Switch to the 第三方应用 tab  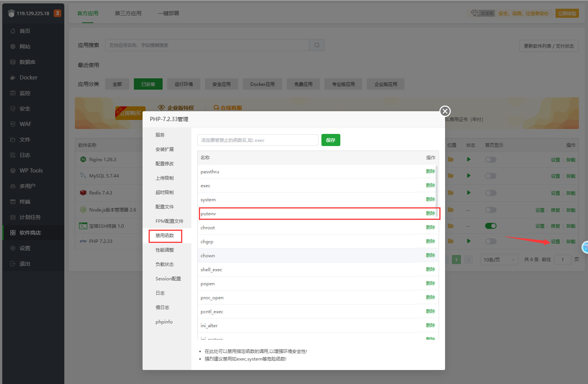click(x=128, y=13)
